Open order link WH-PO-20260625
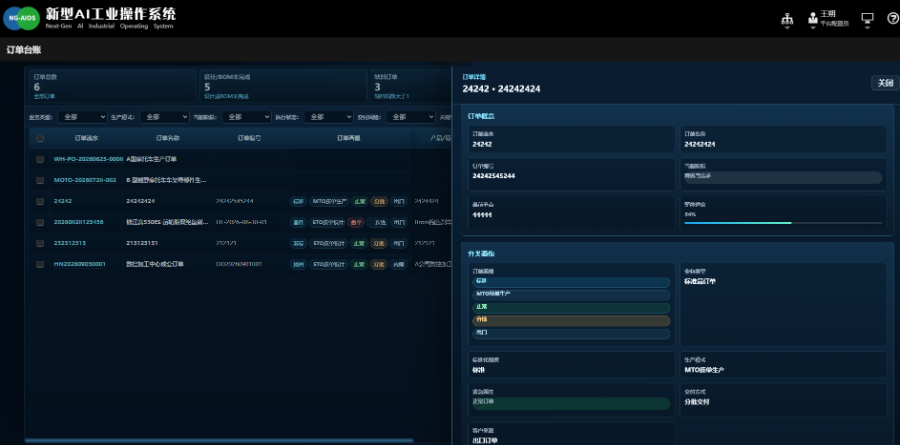 click(x=88, y=159)
